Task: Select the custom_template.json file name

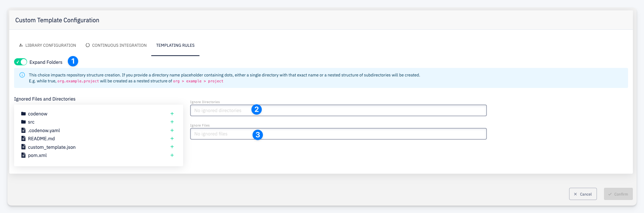Action: 52,147
